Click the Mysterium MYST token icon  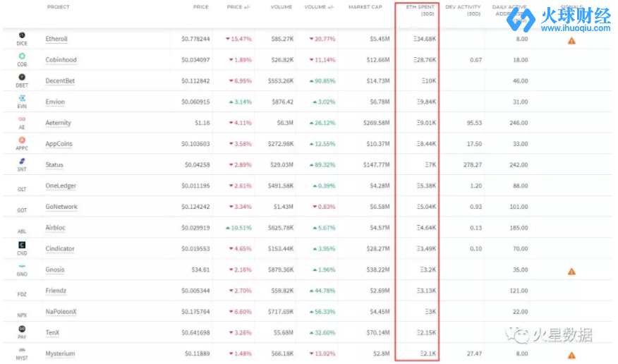22,350
